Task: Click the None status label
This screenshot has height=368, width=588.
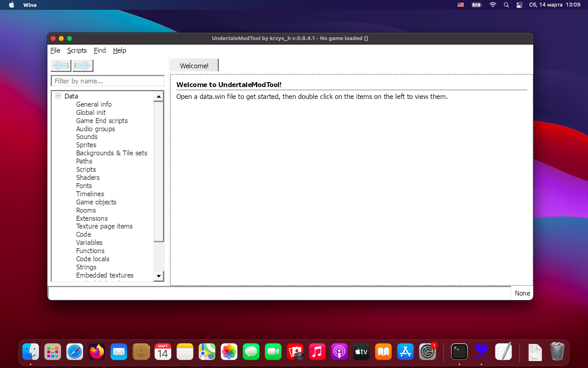Action: pyautogui.click(x=522, y=293)
